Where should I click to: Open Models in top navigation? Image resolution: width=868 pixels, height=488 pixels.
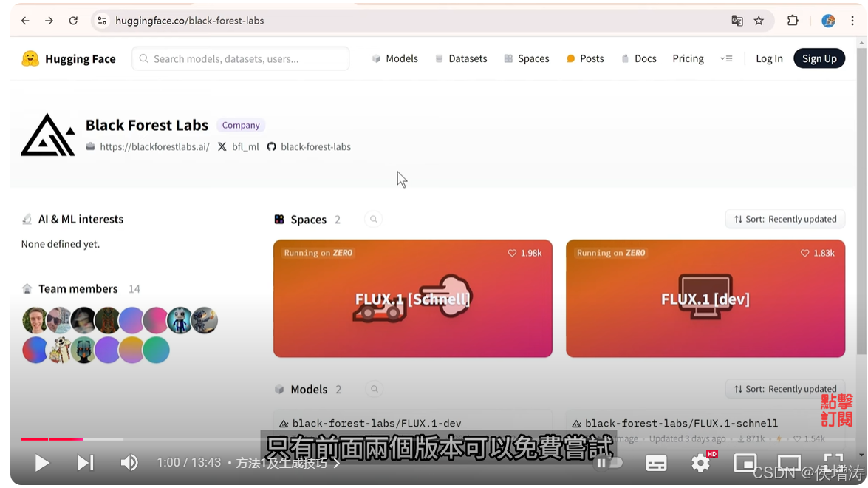tap(395, 58)
